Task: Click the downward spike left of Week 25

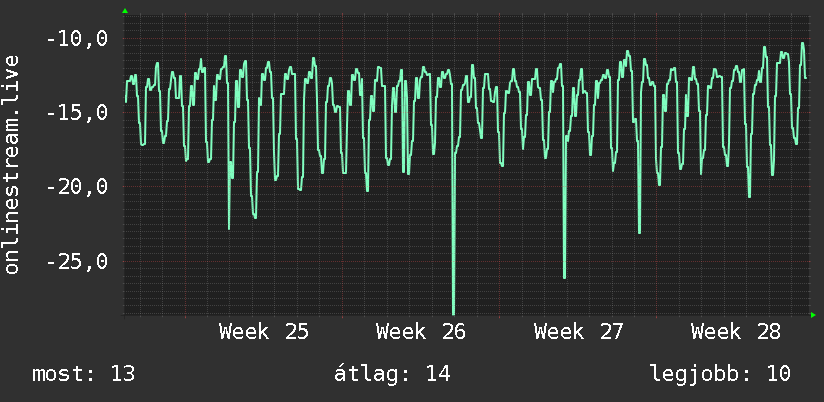Action: point(229,225)
